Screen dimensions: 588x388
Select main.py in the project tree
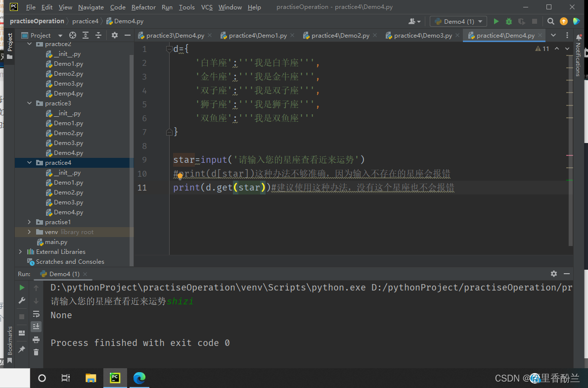[x=56, y=242]
